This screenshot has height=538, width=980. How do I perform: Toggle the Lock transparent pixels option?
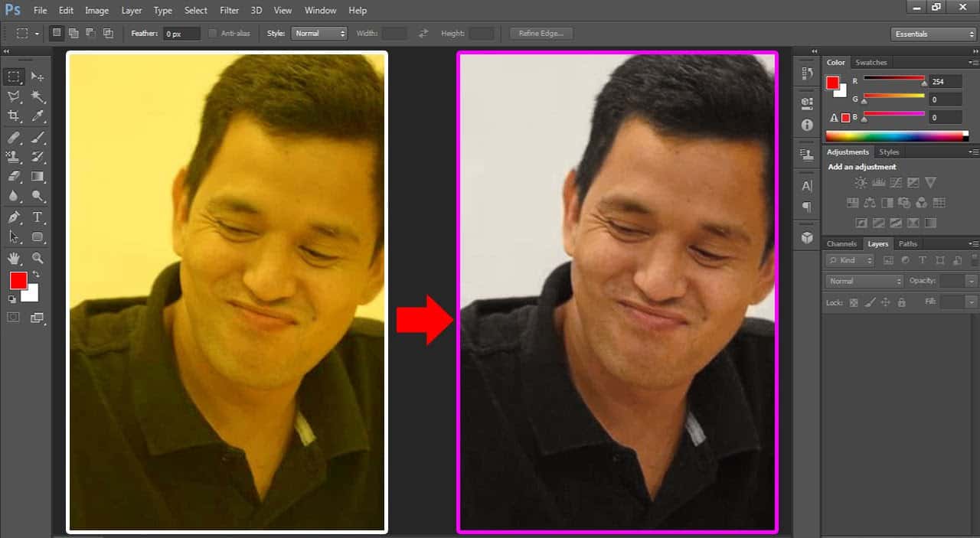click(x=852, y=302)
